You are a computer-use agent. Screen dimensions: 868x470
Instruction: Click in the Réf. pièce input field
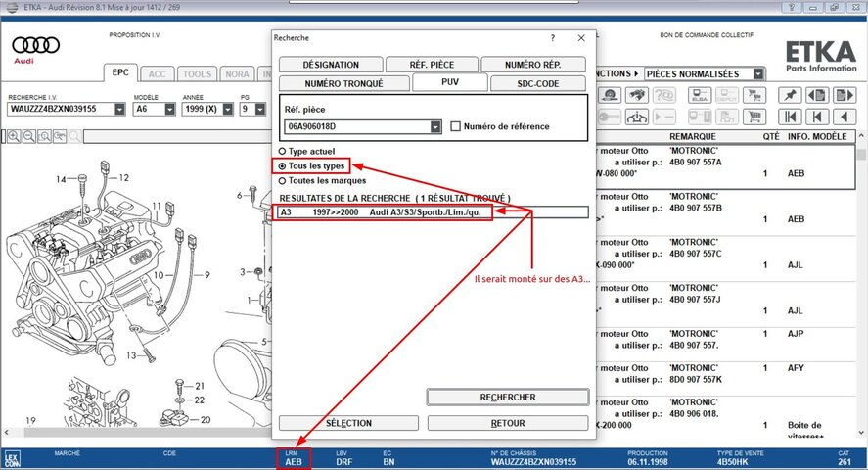click(x=357, y=126)
